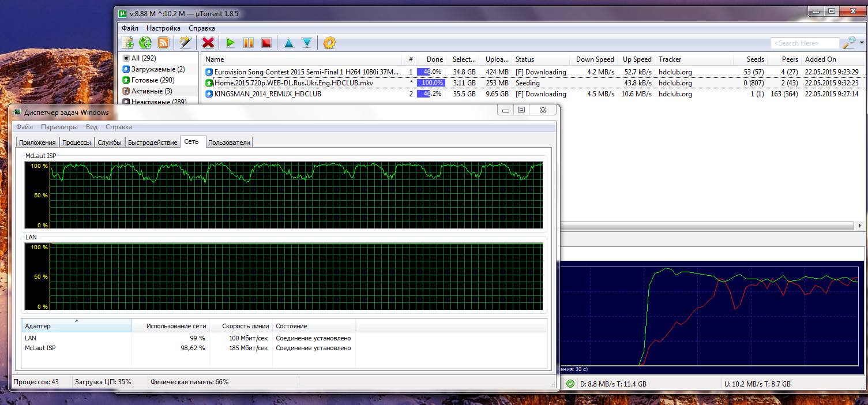This screenshot has height=405, width=868.
Task: Click the search magnifier icon in µTorrent
Action: click(849, 43)
